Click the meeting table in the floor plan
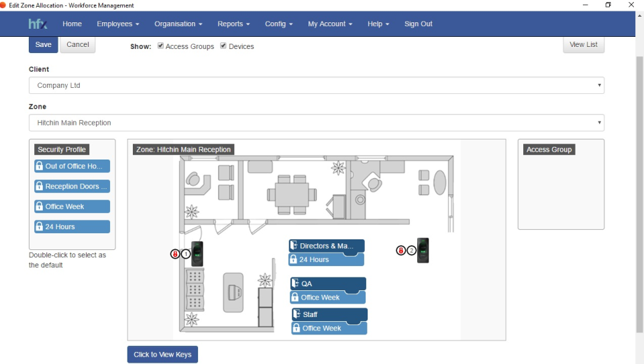The width and height of the screenshot is (644, 364). [292, 194]
